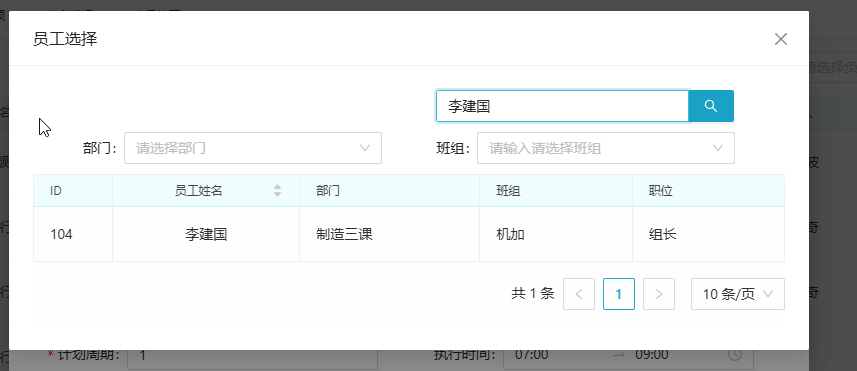857x371 pixels.
Task: Click the 组长 position cell
Action: pyautogui.click(x=708, y=234)
